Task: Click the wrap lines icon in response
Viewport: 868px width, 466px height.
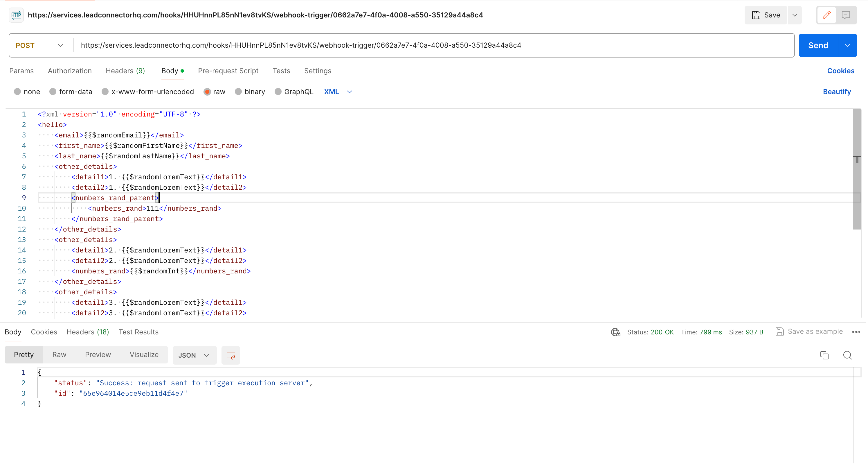Action: [230, 355]
